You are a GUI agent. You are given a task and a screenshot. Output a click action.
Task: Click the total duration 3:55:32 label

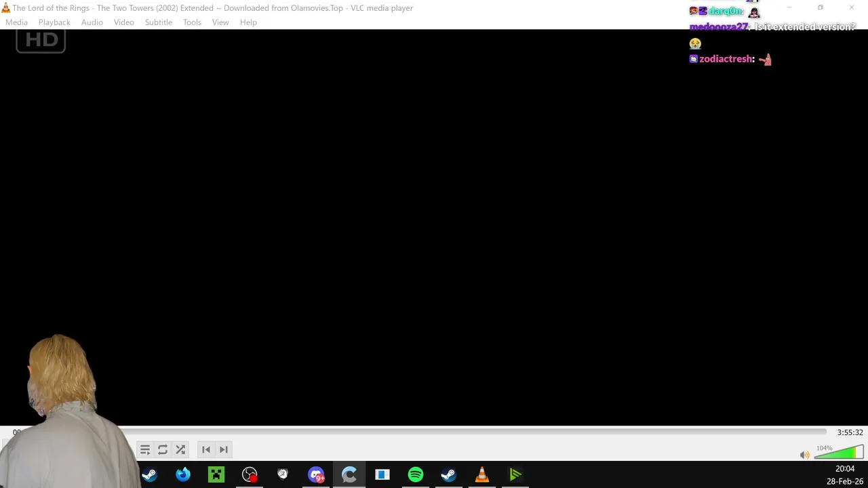point(850,432)
